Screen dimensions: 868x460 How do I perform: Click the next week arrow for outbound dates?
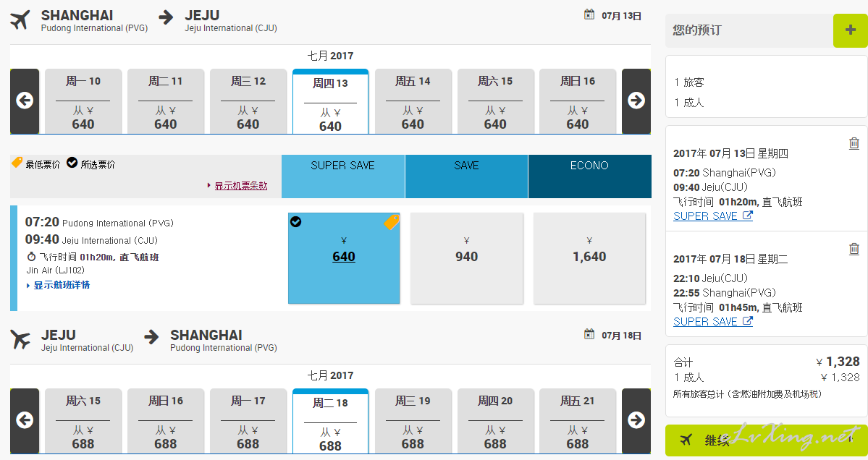[x=636, y=101]
